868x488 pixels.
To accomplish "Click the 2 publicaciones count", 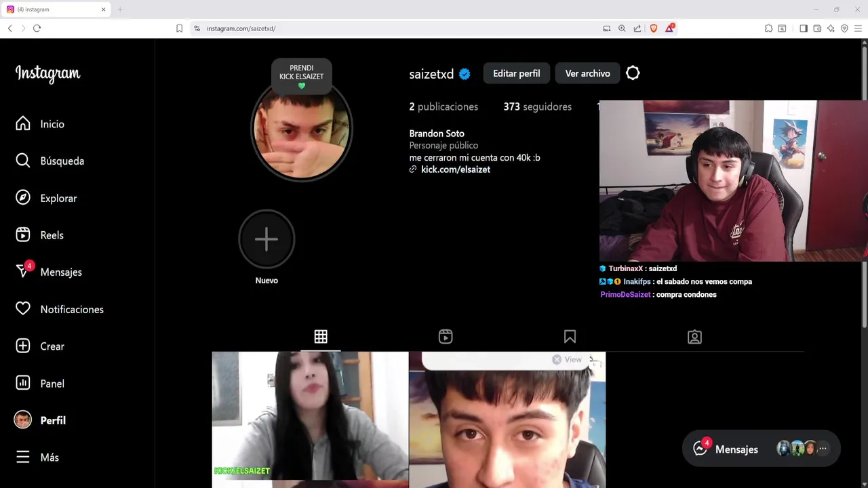I will click(443, 106).
